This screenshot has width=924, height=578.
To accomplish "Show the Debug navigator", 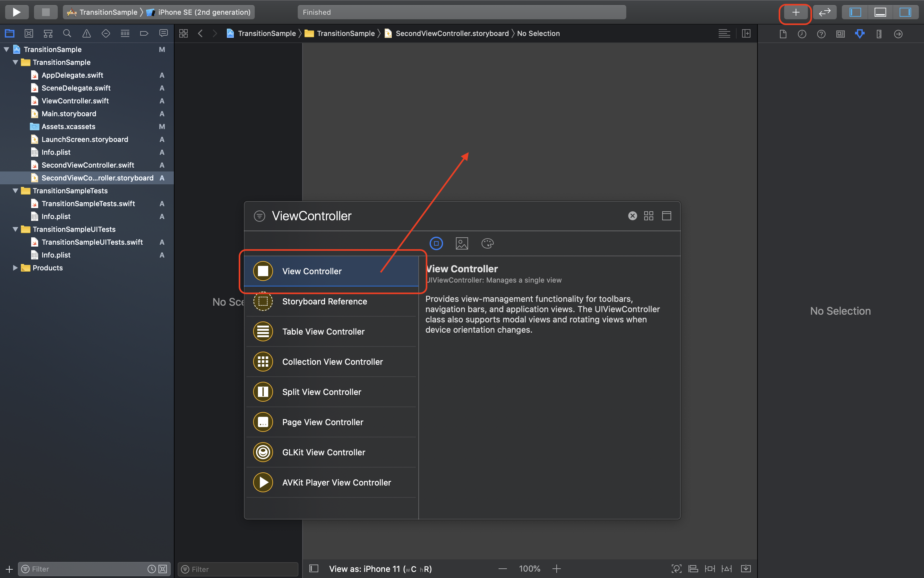I will [x=125, y=34].
